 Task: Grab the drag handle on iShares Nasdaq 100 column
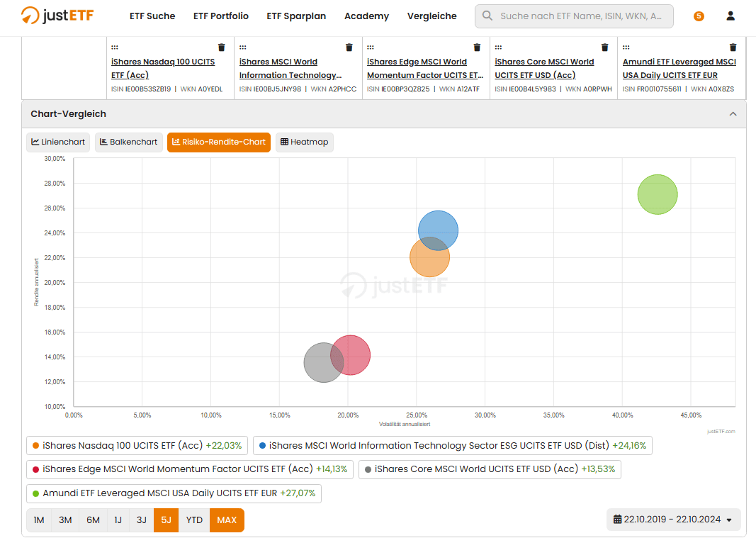tap(115, 47)
